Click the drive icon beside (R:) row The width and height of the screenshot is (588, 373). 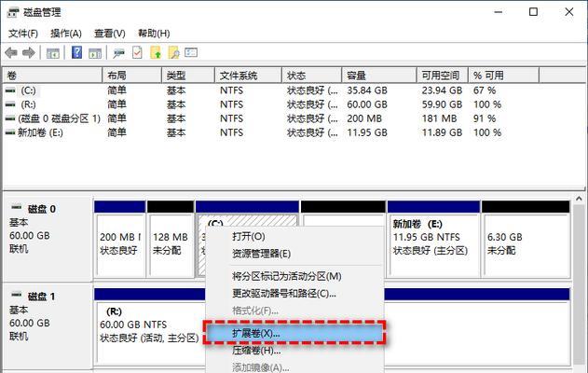point(10,104)
